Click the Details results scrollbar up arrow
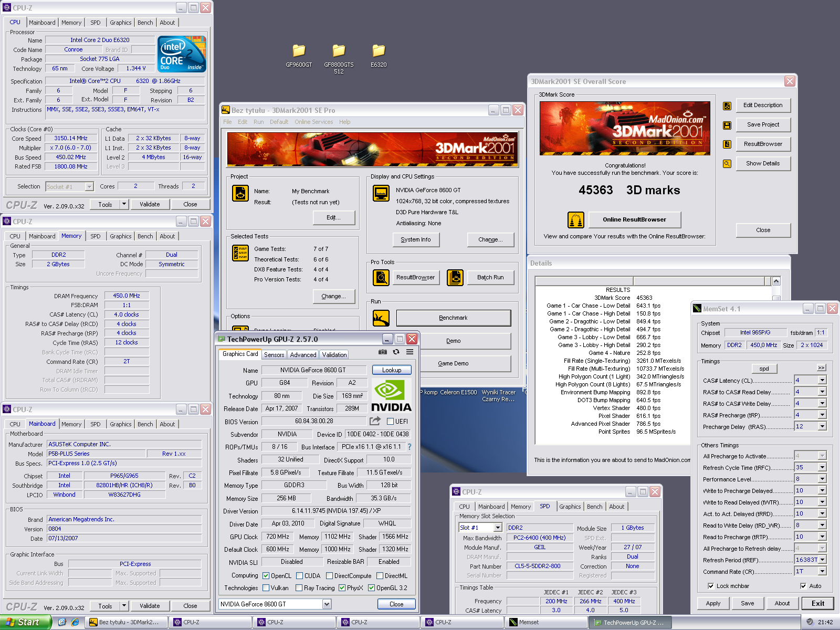Image resolution: width=840 pixels, height=630 pixels. 776,281
